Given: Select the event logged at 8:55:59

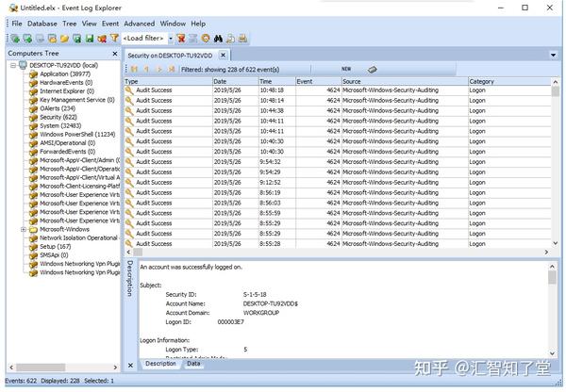Looking at the screenshot, I should tap(338, 214).
